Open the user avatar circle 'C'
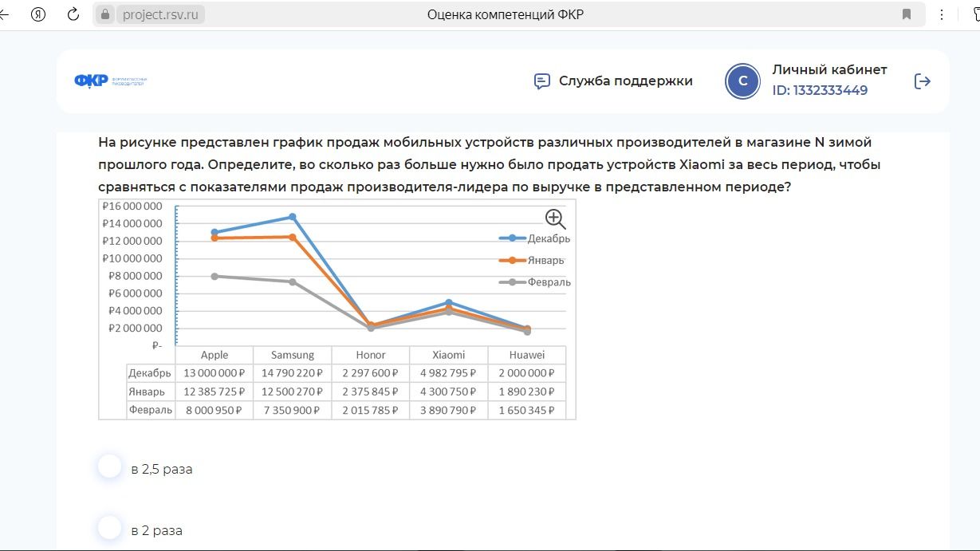The width and height of the screenshot is (980, 551). point(743,81)
